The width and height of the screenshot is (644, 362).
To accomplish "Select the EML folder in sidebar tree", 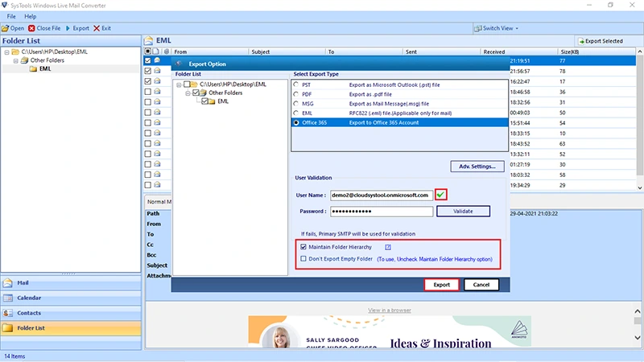I will click(45, 69).
